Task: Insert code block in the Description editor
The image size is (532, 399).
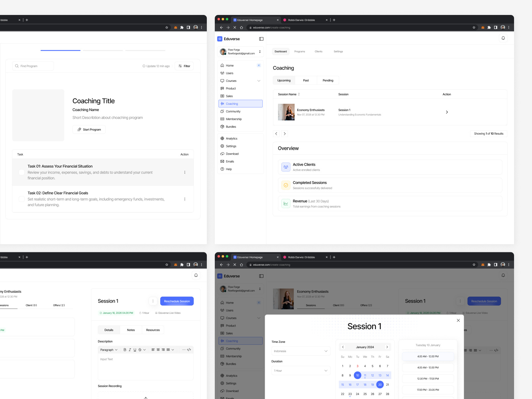Action: click(189, 350)
